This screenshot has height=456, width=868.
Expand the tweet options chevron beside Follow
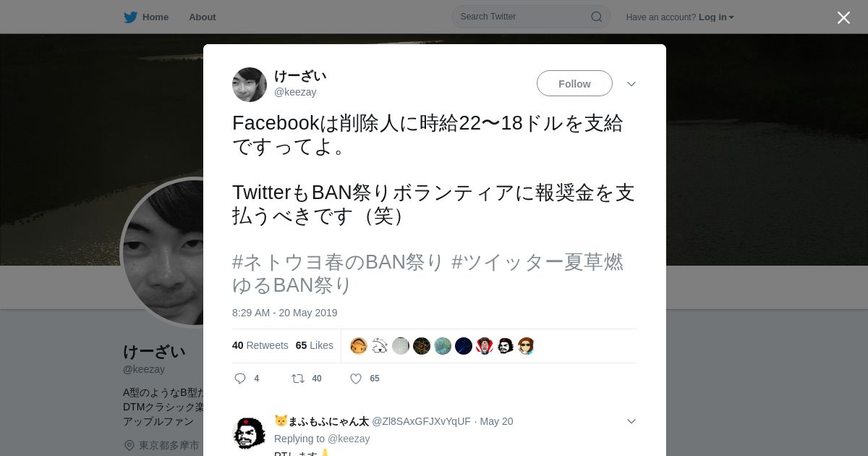pyautogui.click(x=631, y=84)
